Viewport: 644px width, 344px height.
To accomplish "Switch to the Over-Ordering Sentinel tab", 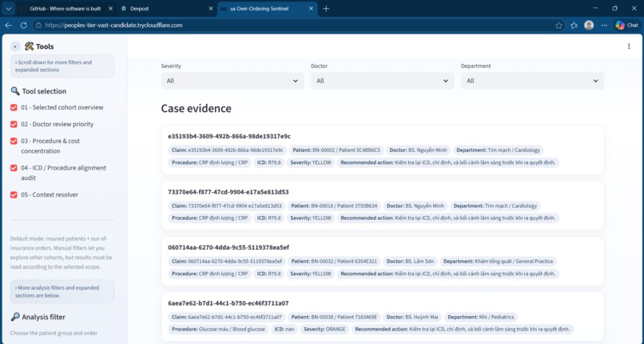I will [267, 9].
